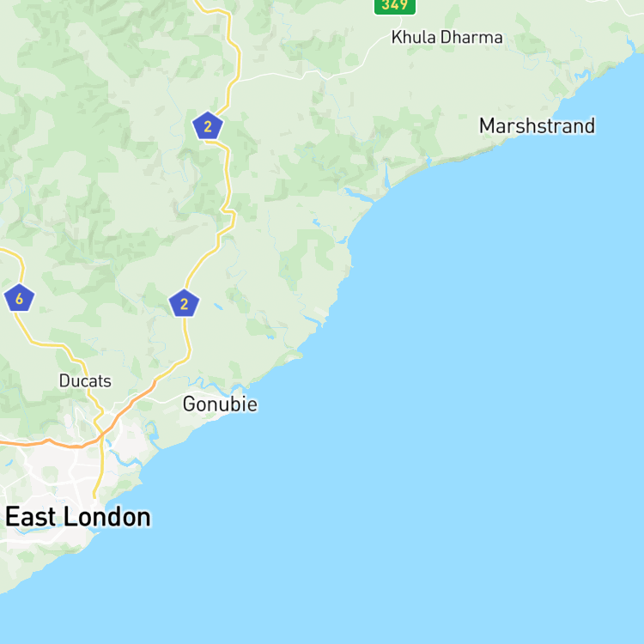
Task: Click the river estuary just above Gonubie label
Action: tap(214, 386)
